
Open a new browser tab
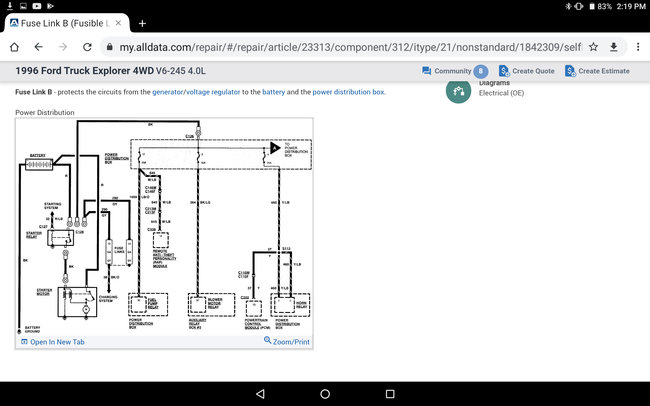coord(142,24)
